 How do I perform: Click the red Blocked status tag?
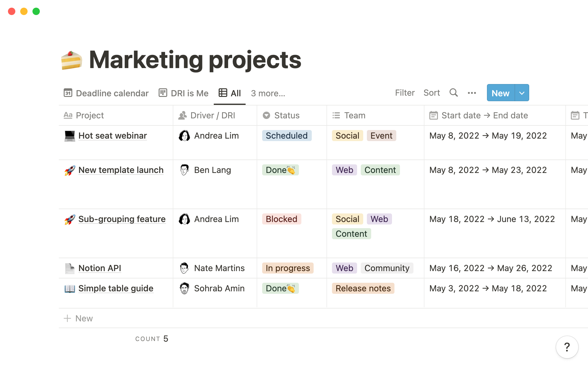[281, 219]
